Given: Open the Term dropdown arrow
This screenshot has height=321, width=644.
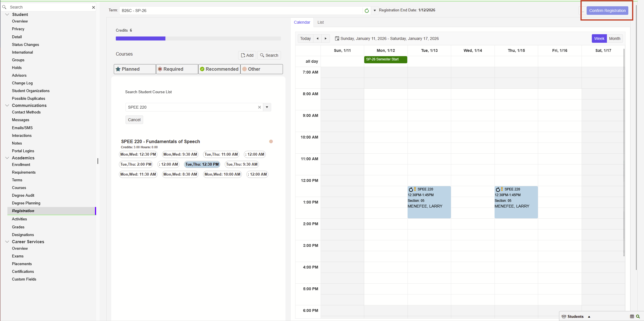Looking at the screenshot, I should pos(375,11).
